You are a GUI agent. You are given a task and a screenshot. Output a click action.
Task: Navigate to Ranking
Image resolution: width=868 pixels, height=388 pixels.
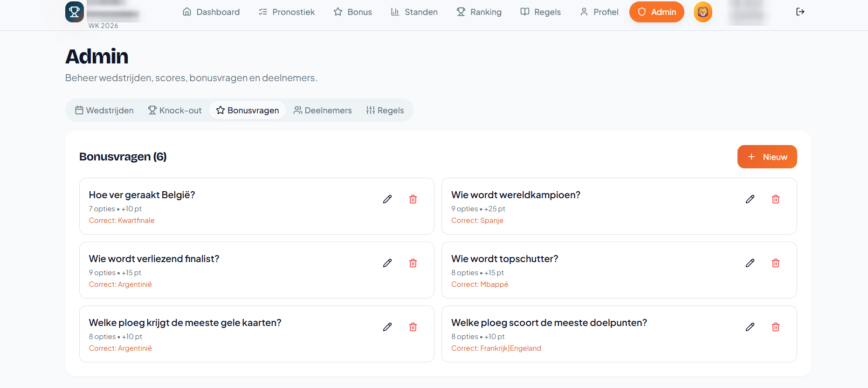(479, 12)
